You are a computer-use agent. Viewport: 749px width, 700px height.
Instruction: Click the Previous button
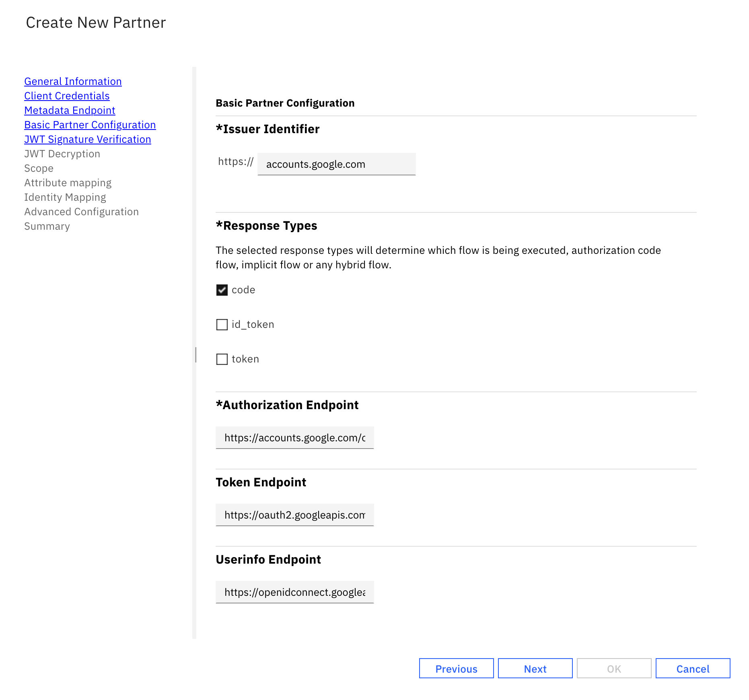(x=456, y=669)
